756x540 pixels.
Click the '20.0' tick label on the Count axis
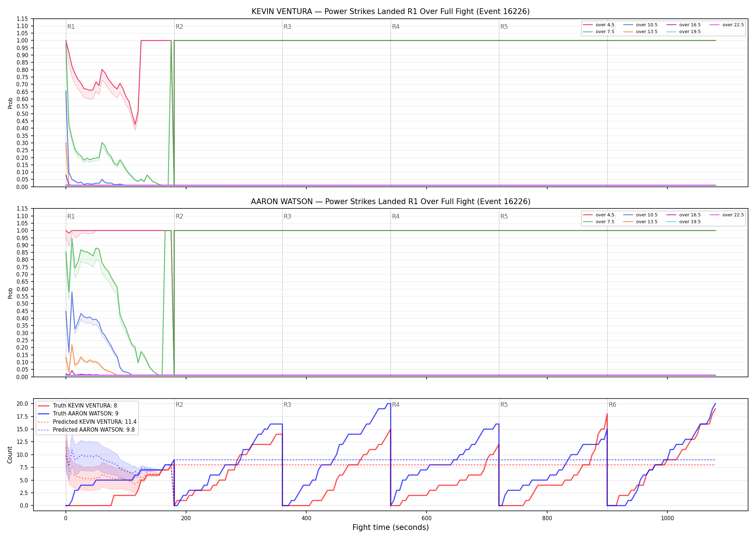tap(22, 404)
